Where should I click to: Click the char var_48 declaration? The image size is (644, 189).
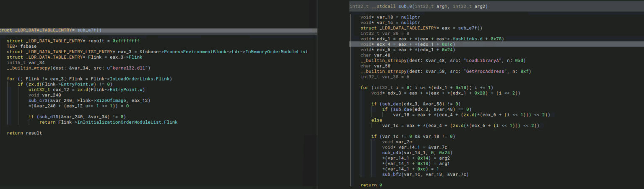pos(376,55)
